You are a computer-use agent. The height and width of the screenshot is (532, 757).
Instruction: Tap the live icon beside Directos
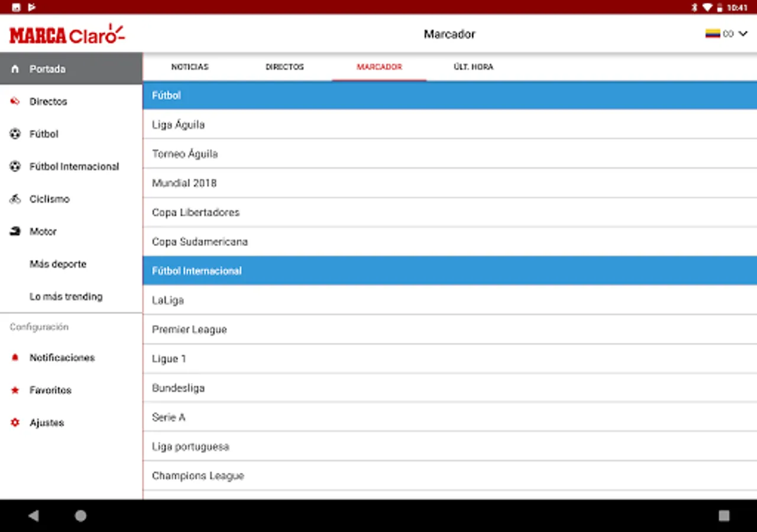15,102
